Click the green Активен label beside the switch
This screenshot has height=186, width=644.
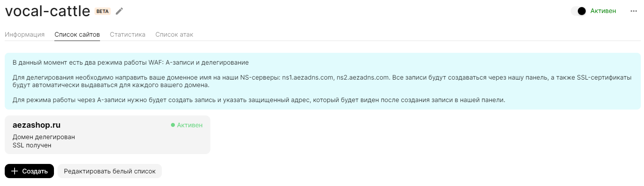[x=603, y=11]
